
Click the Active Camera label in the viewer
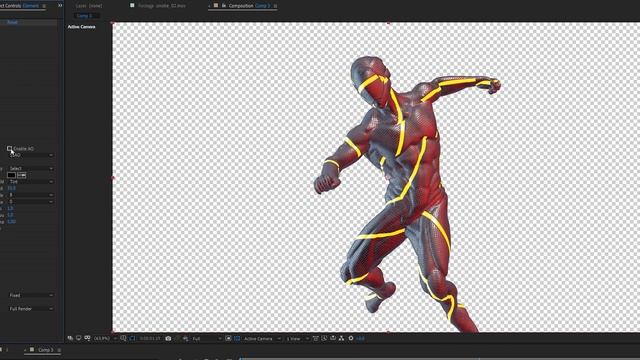coord(81,27)
